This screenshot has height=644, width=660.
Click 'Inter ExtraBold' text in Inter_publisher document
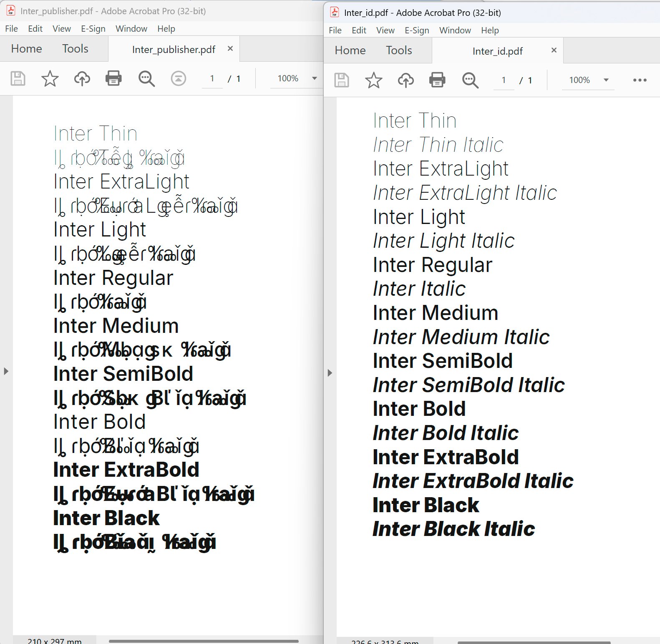pyautogui.click(x=126, y=470)
